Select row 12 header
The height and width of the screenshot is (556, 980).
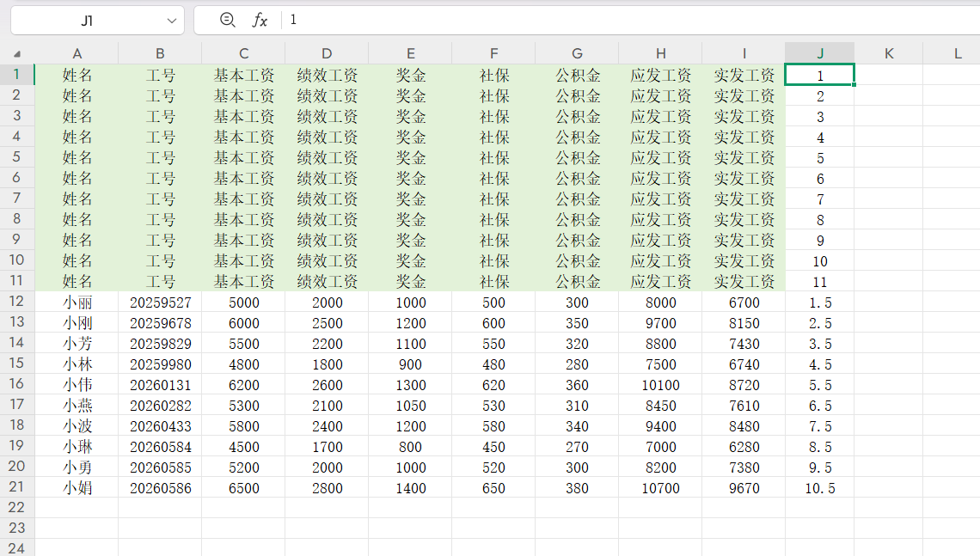(x=17, y=302)
